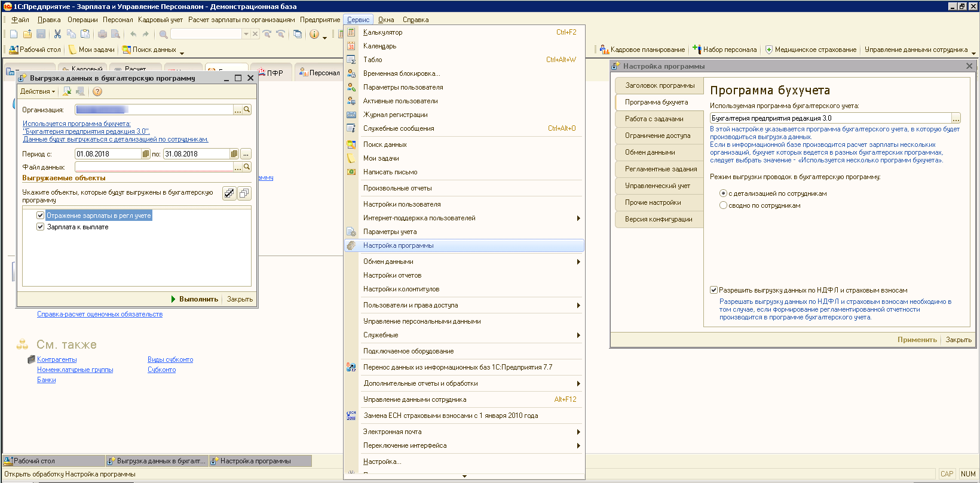This screenshot has width=980, height=483.
Task: Click calendar icon for period end date
Action: (234, 153)
